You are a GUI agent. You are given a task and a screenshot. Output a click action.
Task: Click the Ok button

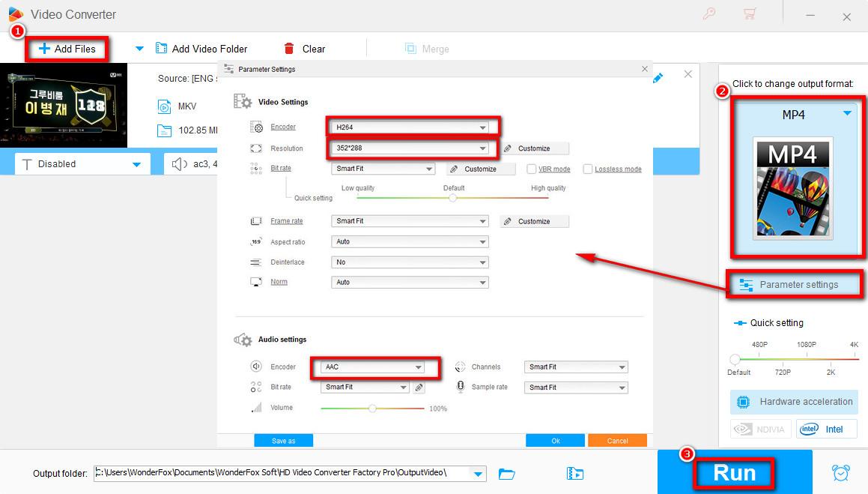pyautogui.click(x=555, y=441)
